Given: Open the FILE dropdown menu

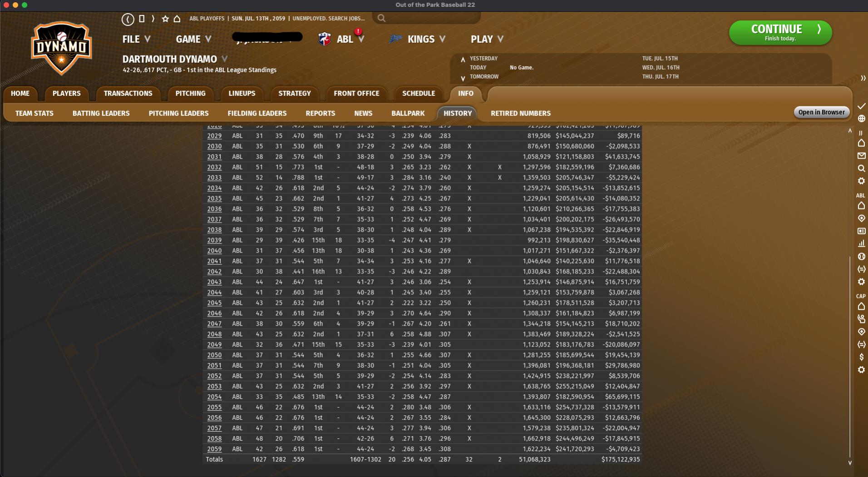Looking at the screenshot, I should (136, 39).
